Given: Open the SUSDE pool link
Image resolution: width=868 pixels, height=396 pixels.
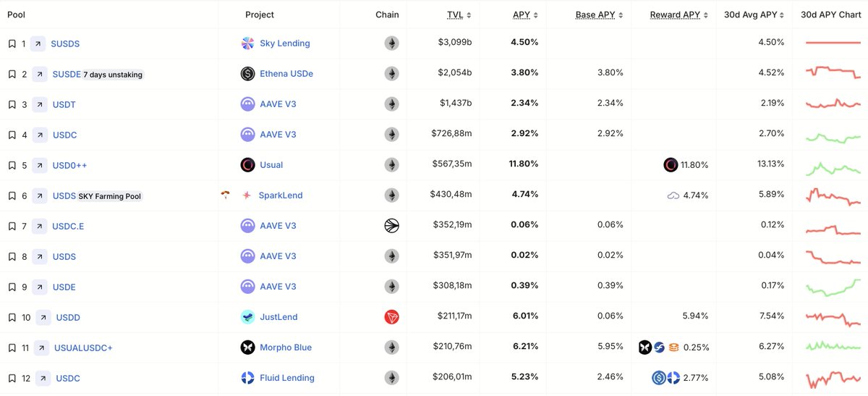Looking at the screenshot, I should coord(67,74).
